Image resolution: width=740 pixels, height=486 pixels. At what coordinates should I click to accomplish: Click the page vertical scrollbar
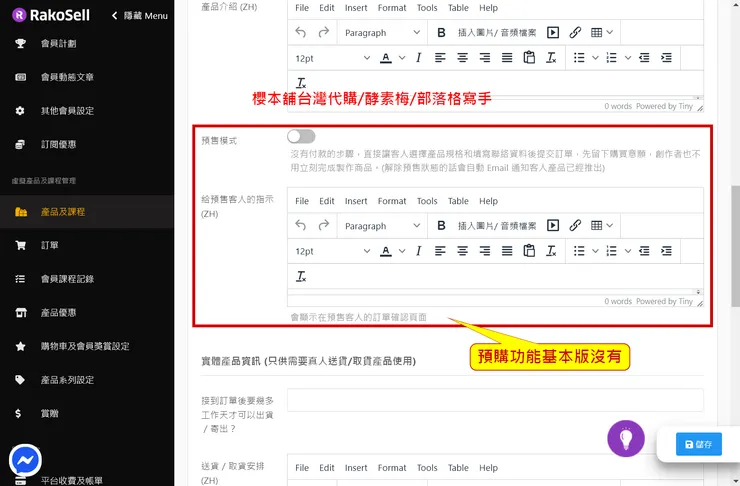point(735,246)
